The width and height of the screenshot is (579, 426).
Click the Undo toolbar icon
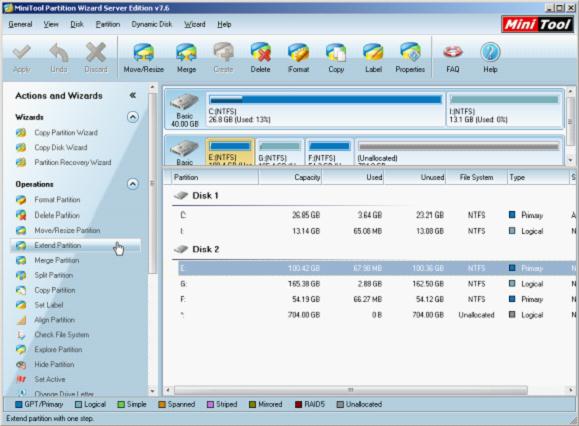pos(59,58)
